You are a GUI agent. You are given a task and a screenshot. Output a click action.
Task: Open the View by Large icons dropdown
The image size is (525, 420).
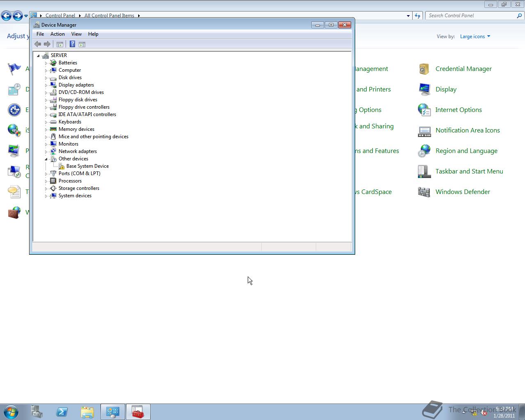[475, 37]
